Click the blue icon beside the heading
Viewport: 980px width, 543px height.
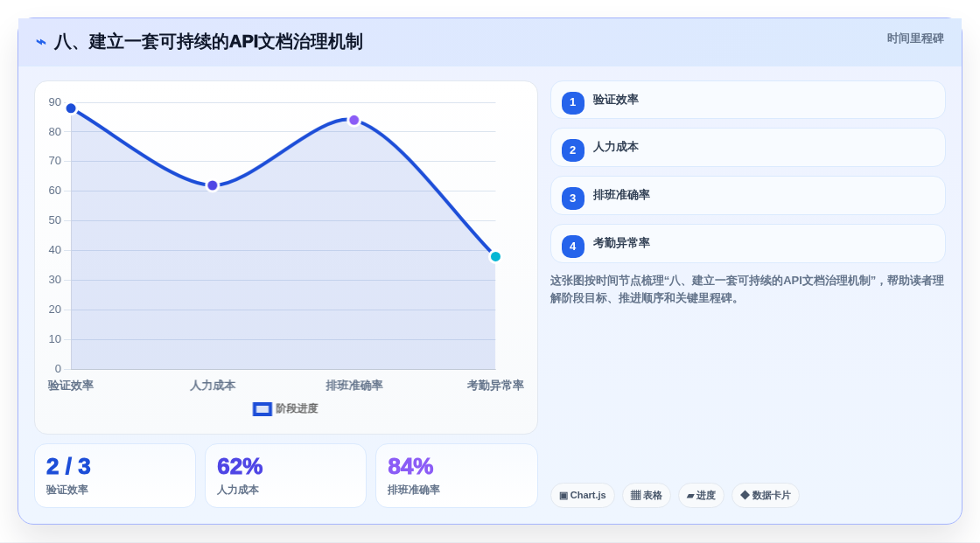(x=40, y=42)
